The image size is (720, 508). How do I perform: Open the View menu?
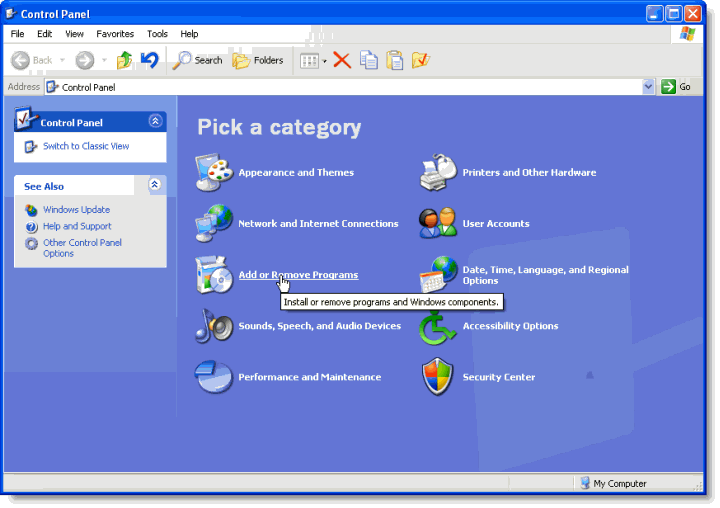click(x=74, y=34)
